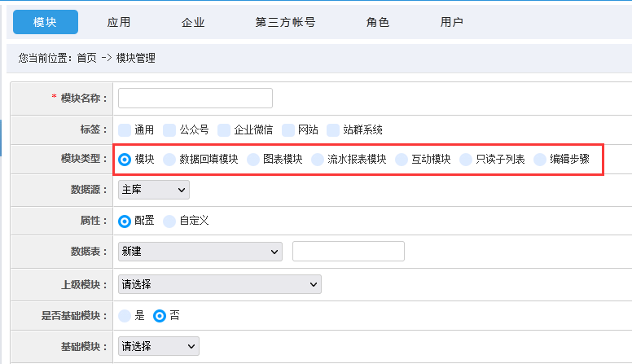Viewport: 632px width, 364px height.
Task: Tick the 企业微信 checkbox
Action: (224, 130)
